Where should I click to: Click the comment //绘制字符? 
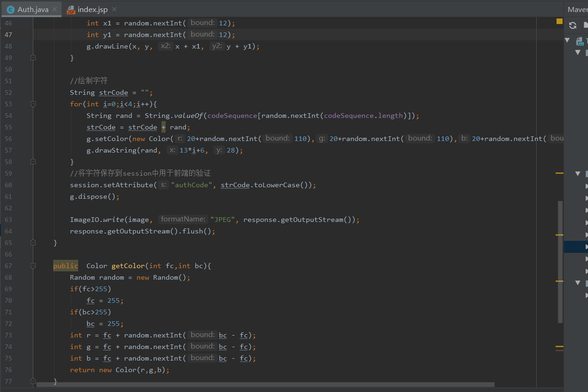[x=89, y=81]
